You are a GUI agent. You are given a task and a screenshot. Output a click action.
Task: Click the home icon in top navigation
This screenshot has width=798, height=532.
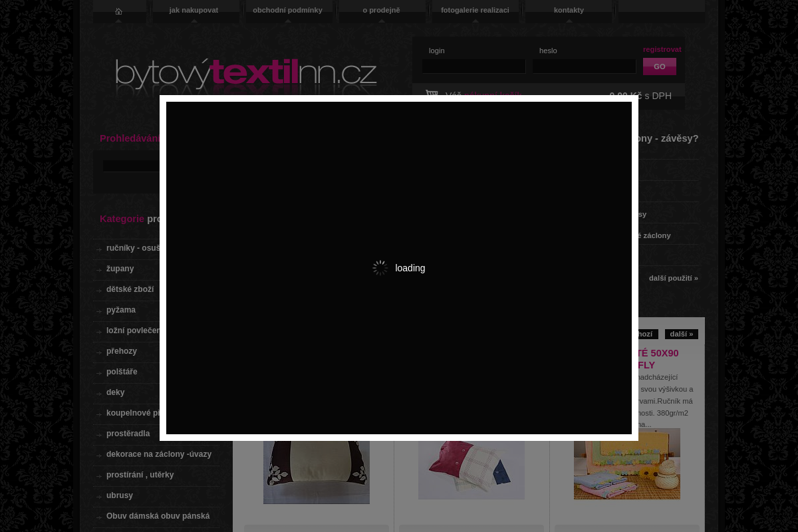118,11
